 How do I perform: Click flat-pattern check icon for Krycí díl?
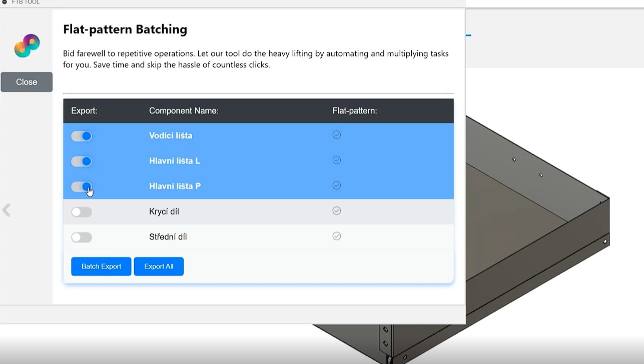337,211
